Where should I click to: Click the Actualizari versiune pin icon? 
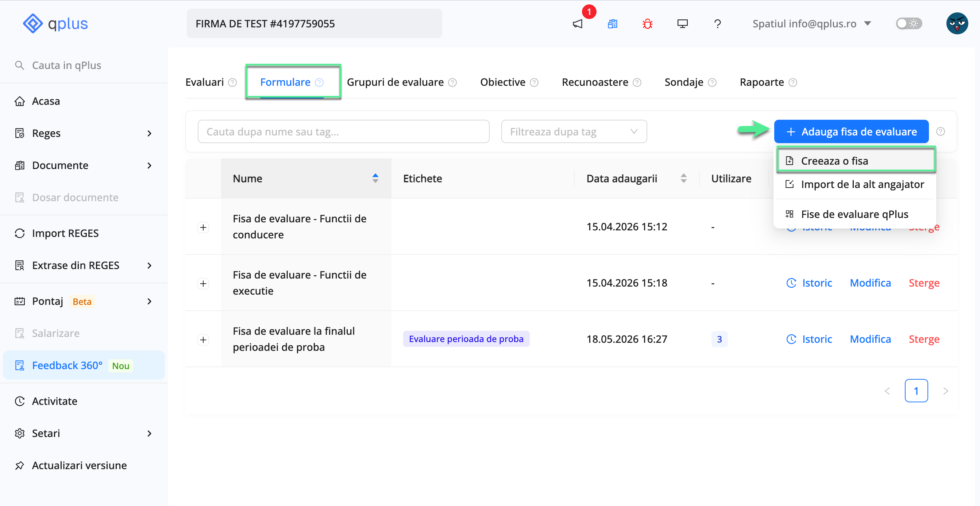pyautogui.click(x=19, y=465)
